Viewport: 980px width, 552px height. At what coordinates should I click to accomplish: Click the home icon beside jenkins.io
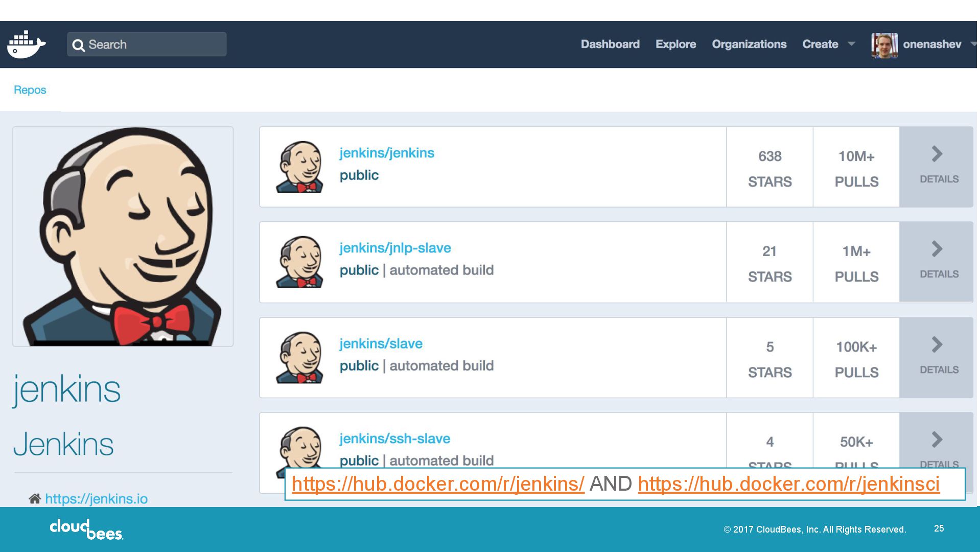point(35,499)
